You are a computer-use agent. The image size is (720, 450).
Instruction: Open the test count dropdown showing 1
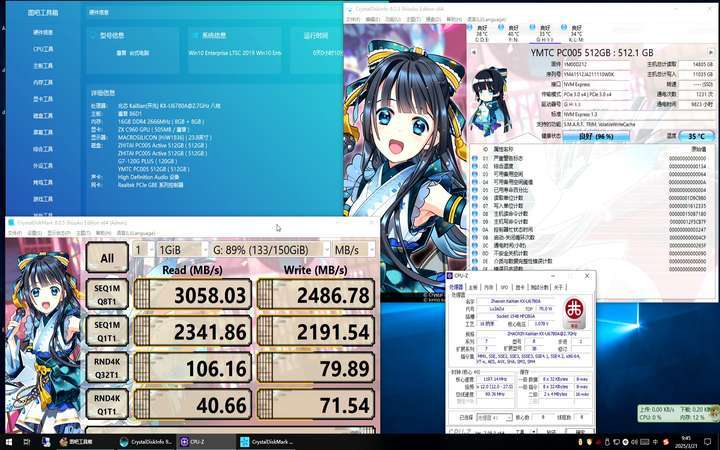143,250
